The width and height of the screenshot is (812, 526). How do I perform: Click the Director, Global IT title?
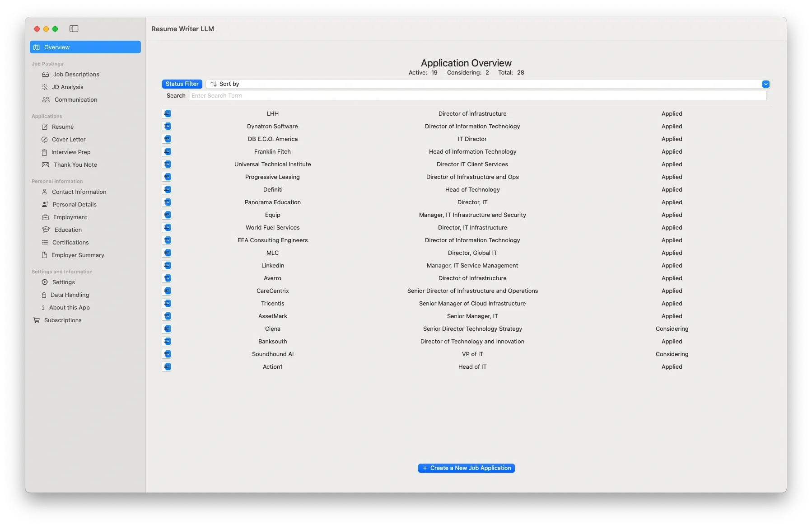point(472,253)
